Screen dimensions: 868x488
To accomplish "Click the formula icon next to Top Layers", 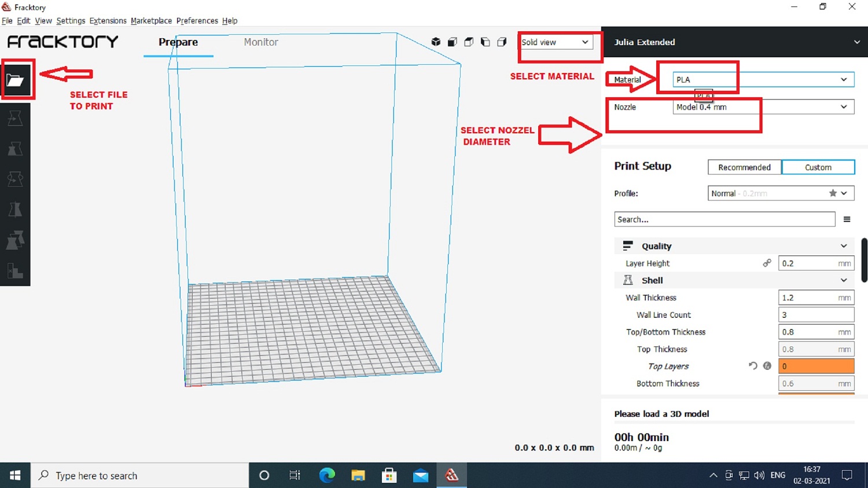I will pos(767,366).
